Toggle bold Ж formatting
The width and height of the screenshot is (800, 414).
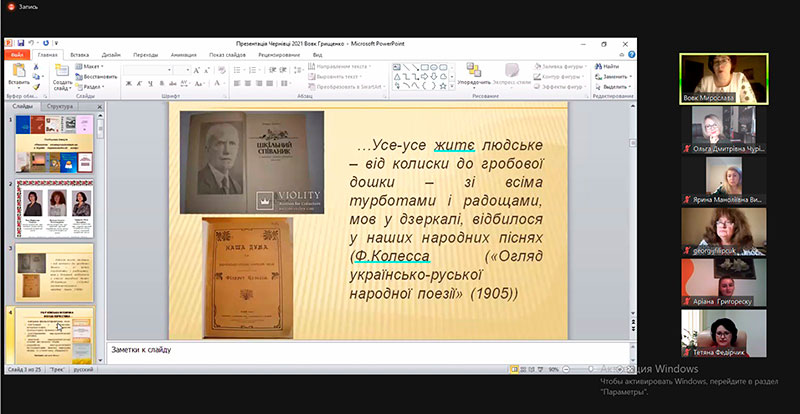pyautogui.click(x=129, y=83)
